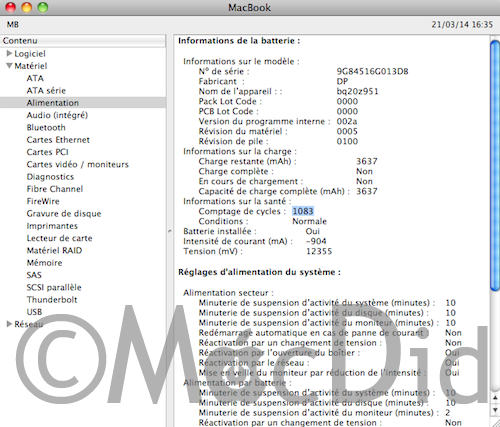Click Réglages d'alimentation du système heading

point(259,272)
